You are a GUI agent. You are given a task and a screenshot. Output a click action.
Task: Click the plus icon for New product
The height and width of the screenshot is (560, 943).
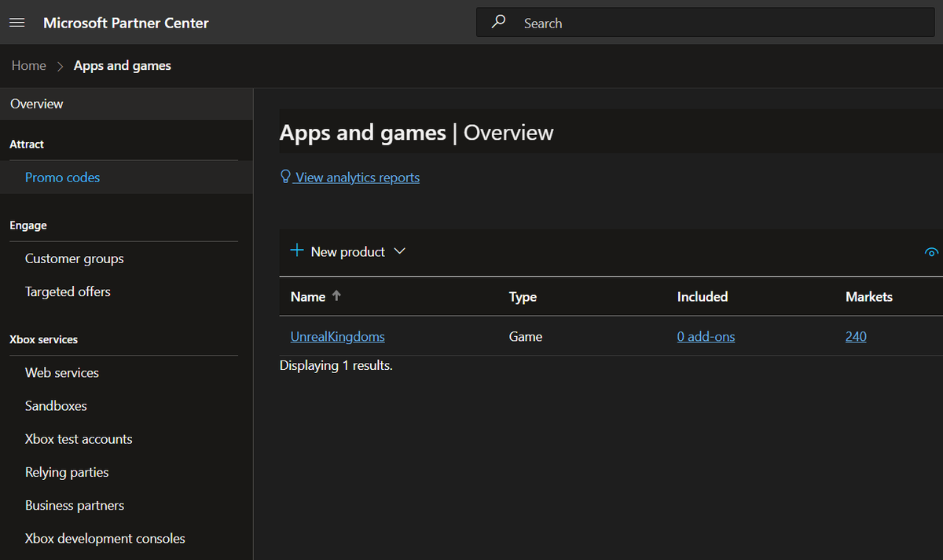pos(297,251)
